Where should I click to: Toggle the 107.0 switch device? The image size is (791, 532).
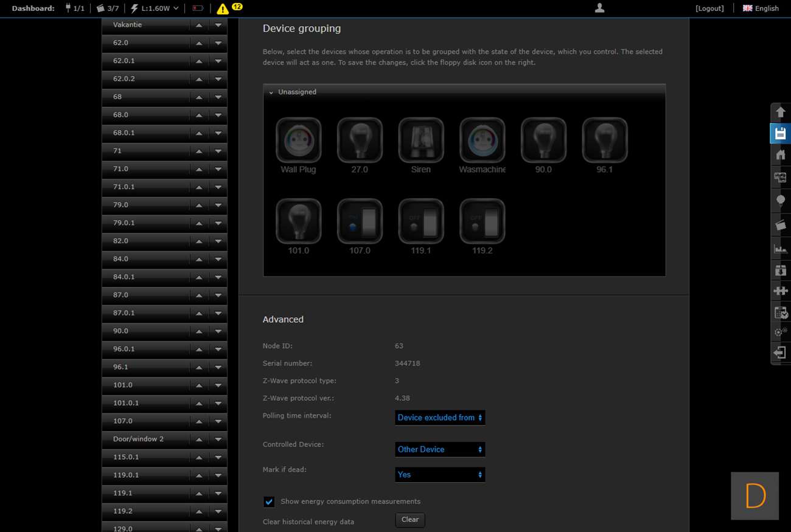point(360,221)
